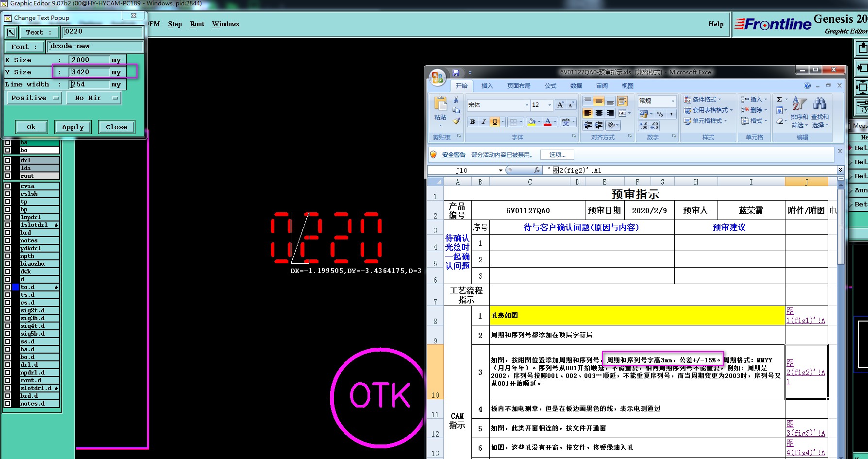Click the Wrap text icon in Excel
868x459 pixels.
point(622,101)
